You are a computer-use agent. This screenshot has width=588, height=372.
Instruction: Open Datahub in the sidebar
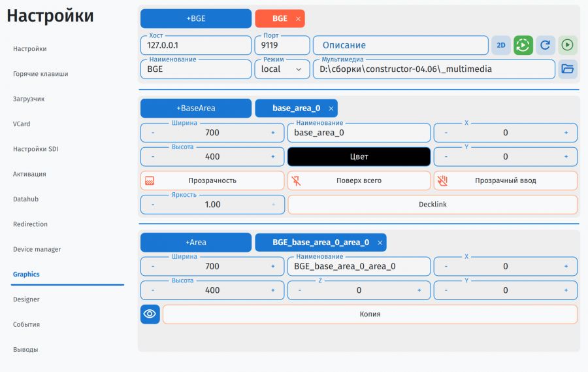26,199
